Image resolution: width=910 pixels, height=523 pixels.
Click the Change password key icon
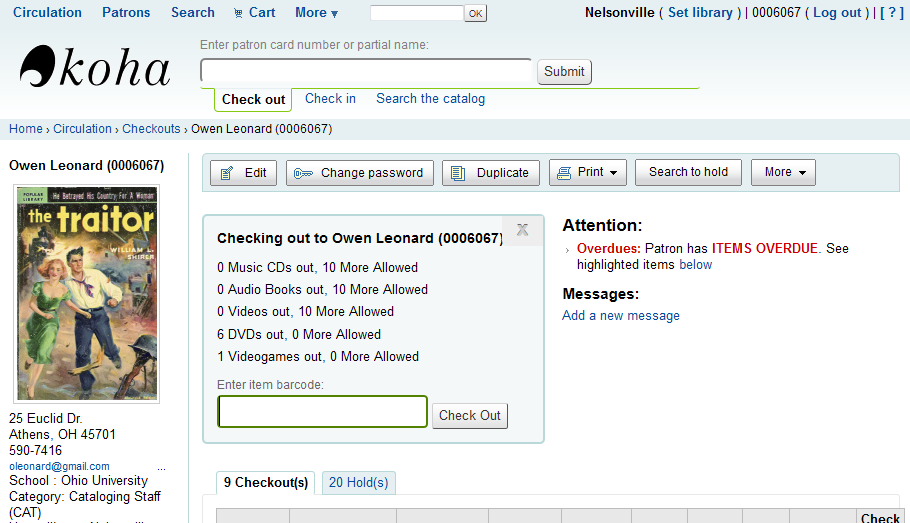(x=302, y=173)
